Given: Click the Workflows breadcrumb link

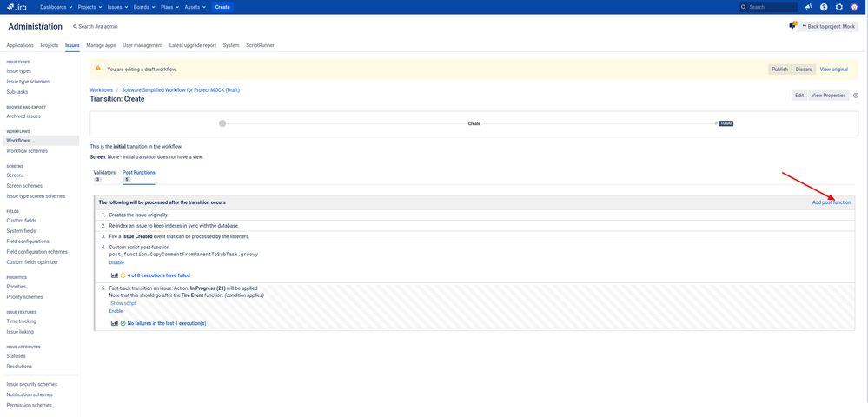Looking at the screenshot, I should click(102, 89).
